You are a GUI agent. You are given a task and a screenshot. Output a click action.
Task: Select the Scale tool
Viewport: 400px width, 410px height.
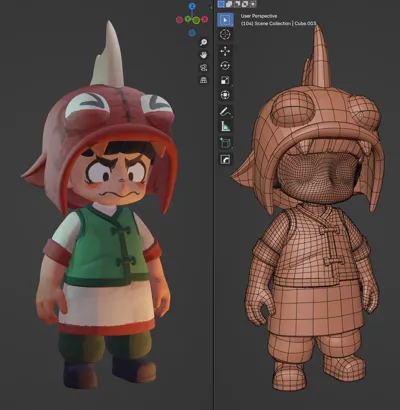225,80
